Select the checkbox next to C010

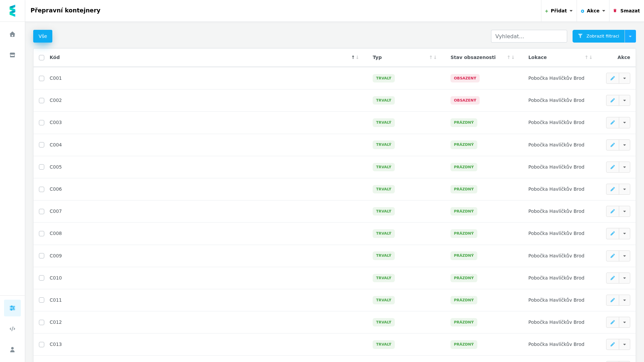coord(42,278)
